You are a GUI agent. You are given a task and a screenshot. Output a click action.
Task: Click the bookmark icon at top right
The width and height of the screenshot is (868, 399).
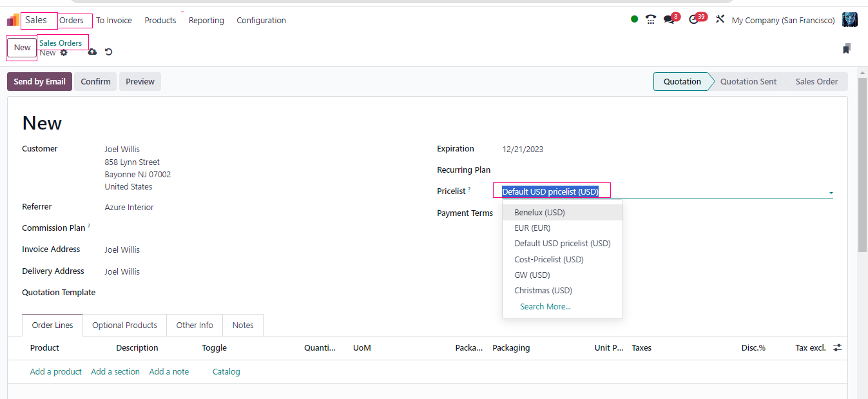847,49
